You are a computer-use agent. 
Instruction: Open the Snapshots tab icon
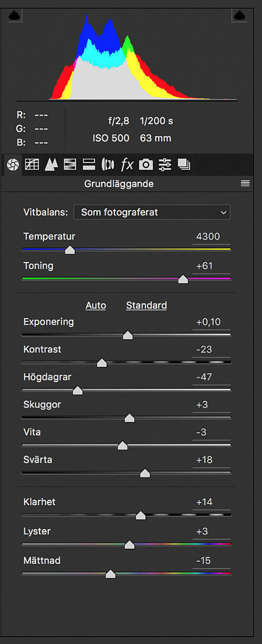pos(184,165)
